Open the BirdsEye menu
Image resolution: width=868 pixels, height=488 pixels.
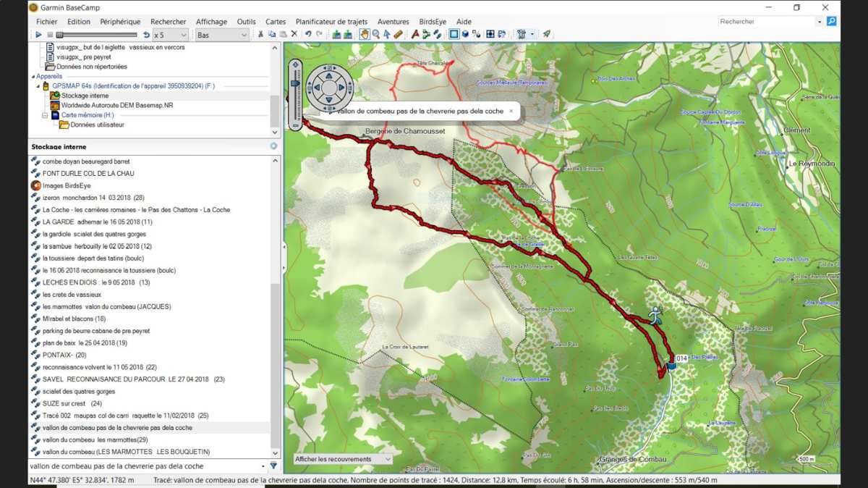pos(433,22)
